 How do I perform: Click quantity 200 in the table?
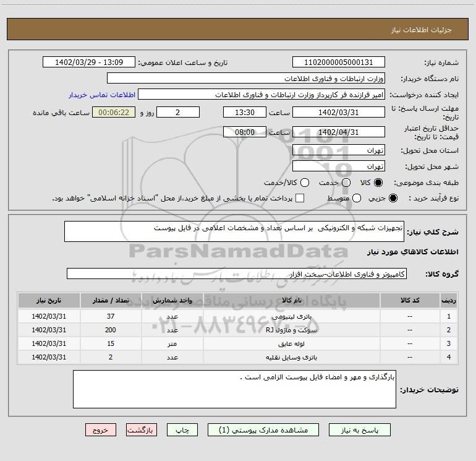point(111,330)
